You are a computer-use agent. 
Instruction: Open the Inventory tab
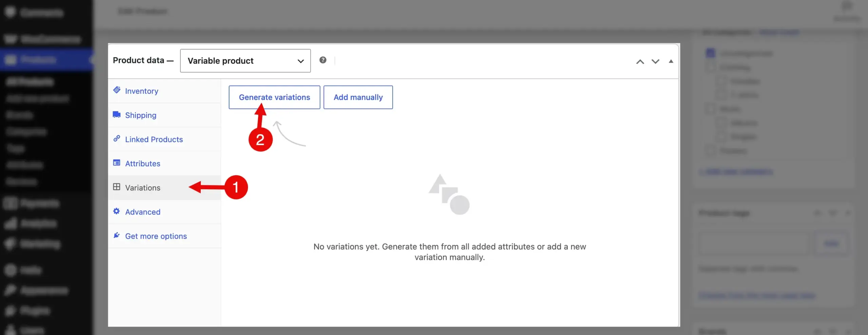point(164,91)
